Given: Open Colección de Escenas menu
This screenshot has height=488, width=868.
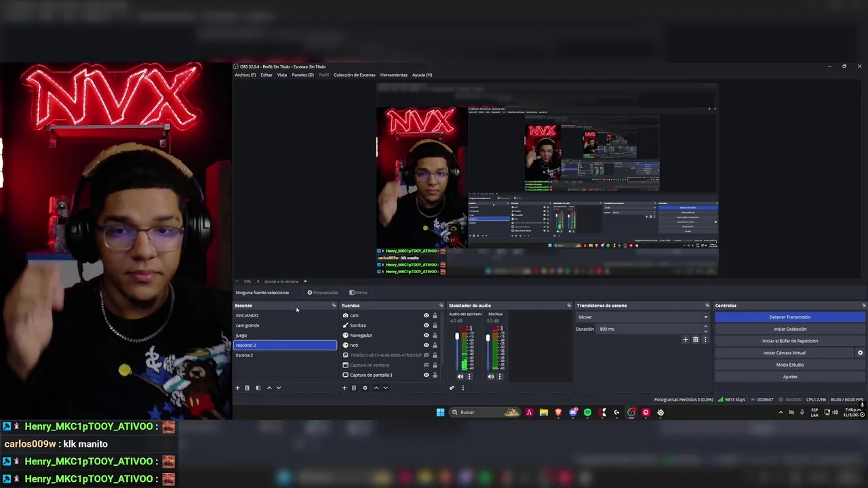Looking at the screenshot, I should (354, 75).
